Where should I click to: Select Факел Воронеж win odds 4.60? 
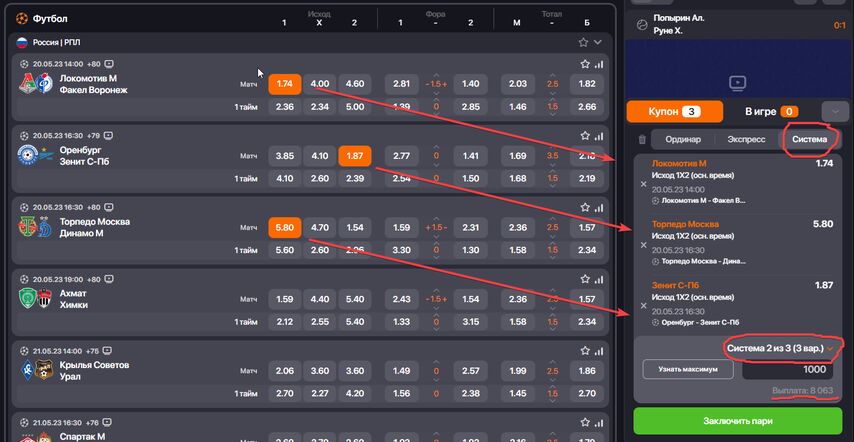click(x=355, y=84)
